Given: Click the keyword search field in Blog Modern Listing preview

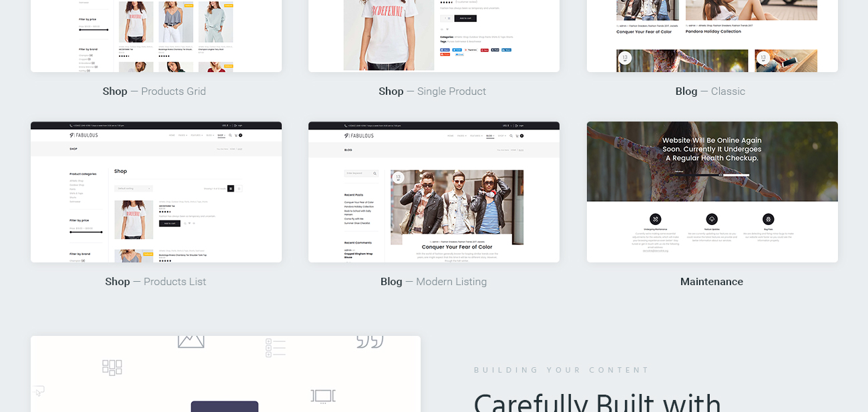Looking at the screenshot, I should pyautogui.click(x=361, y=174).
